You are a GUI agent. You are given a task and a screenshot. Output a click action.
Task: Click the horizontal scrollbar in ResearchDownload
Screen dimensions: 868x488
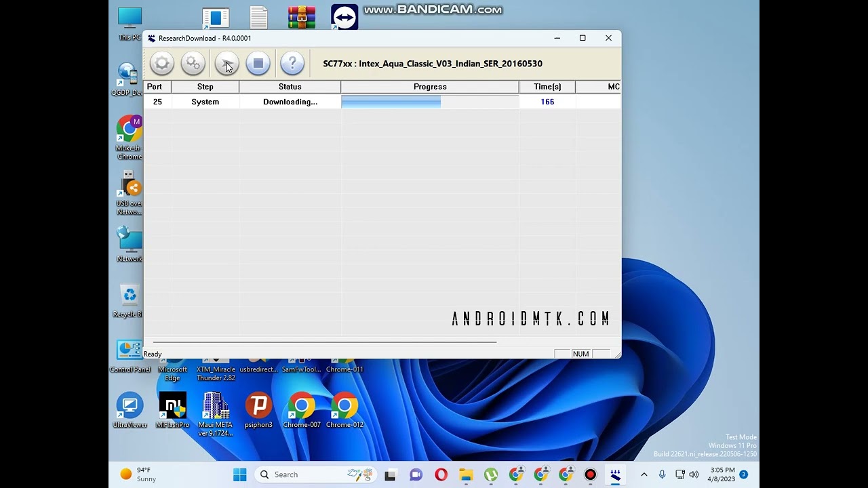[x=325, y=342]
